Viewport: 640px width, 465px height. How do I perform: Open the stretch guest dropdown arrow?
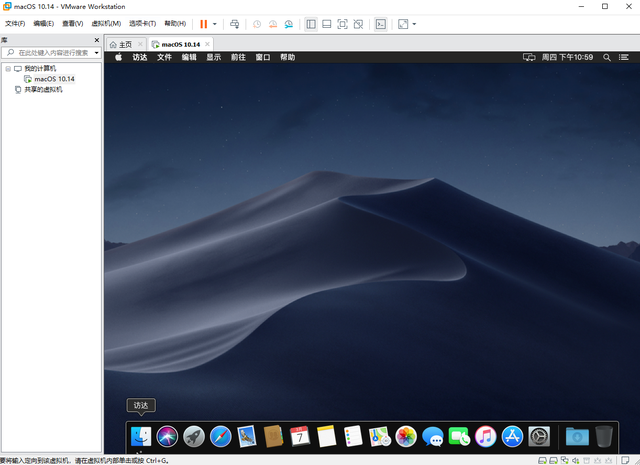(414, 24)
